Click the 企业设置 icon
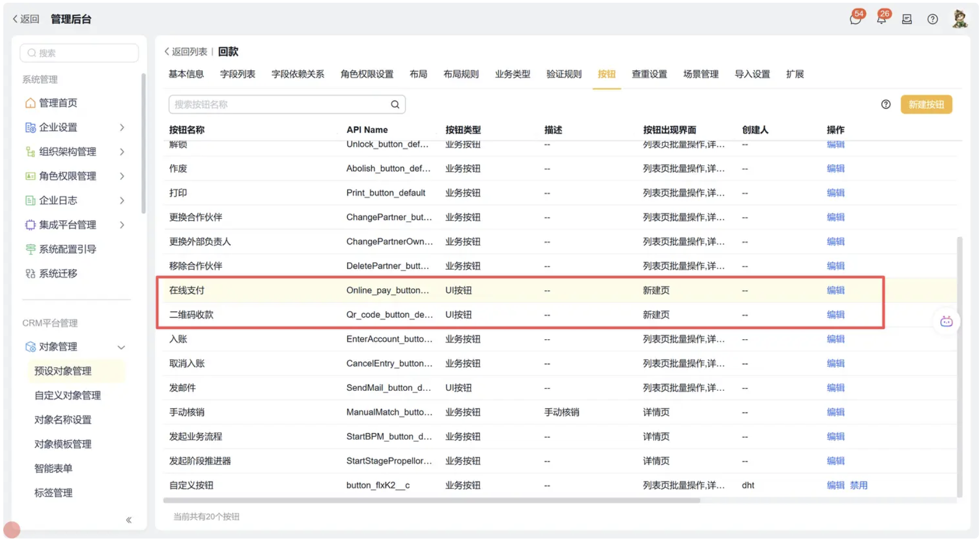Image resolution: width=980 pixels, height=539 pixels. tap(30, 127)
